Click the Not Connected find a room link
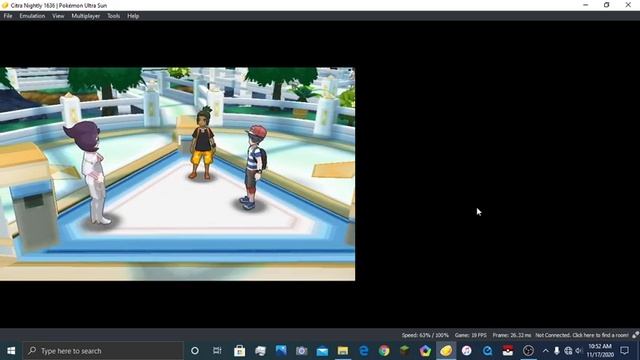This screenshot has height=360, width=640. [582, 335]
